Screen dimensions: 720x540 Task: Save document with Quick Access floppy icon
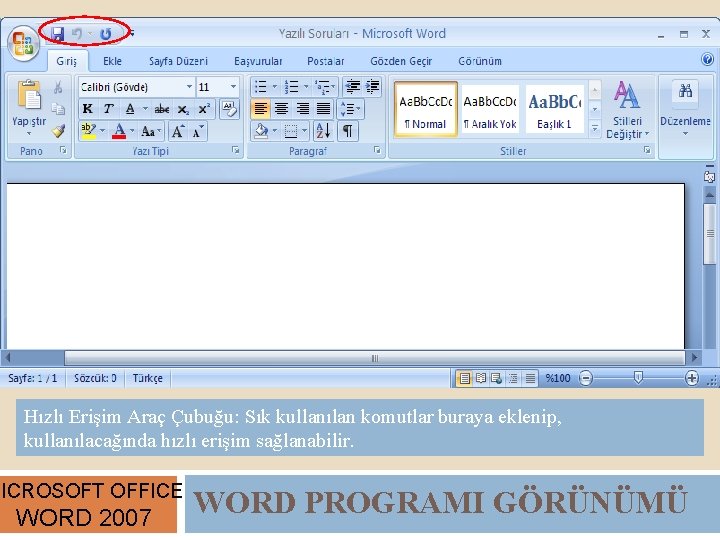57,34
